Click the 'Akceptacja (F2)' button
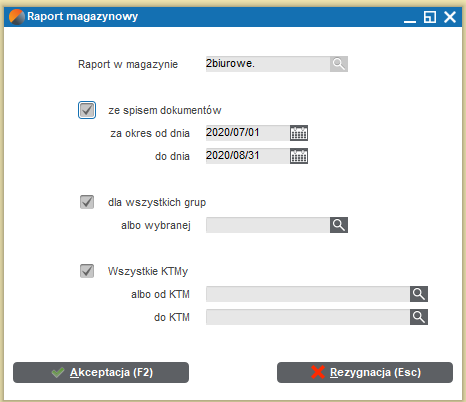Screen dimensions: 466x402 tap(101, 372)
